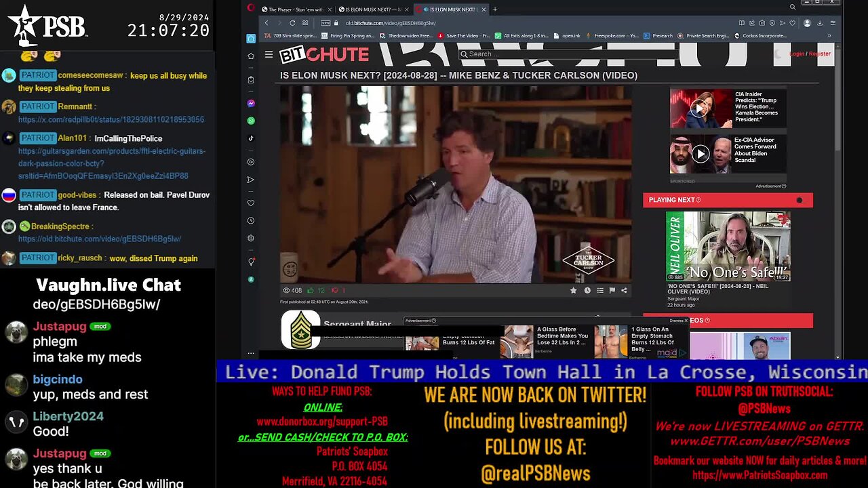Open the sidebar heart bookmarks icon
This screenshot has height=488, width=868.
coord(251,203)
